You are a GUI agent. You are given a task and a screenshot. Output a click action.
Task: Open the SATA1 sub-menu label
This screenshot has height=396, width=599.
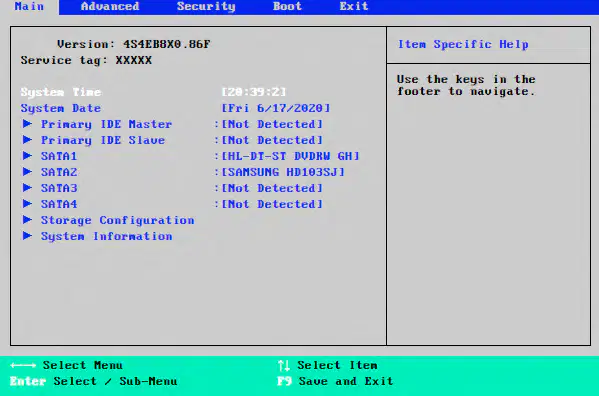[59, 156]
